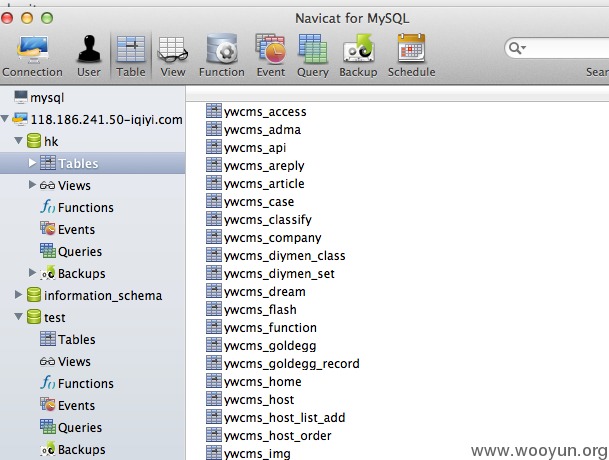Expand the Backups node under hk
The width and height of the screenshot is (609, 460).
[32, 272]
